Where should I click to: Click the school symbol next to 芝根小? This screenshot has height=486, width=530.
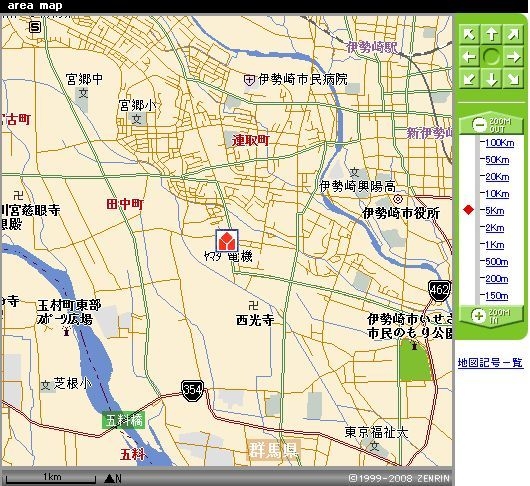pos(46,385)
